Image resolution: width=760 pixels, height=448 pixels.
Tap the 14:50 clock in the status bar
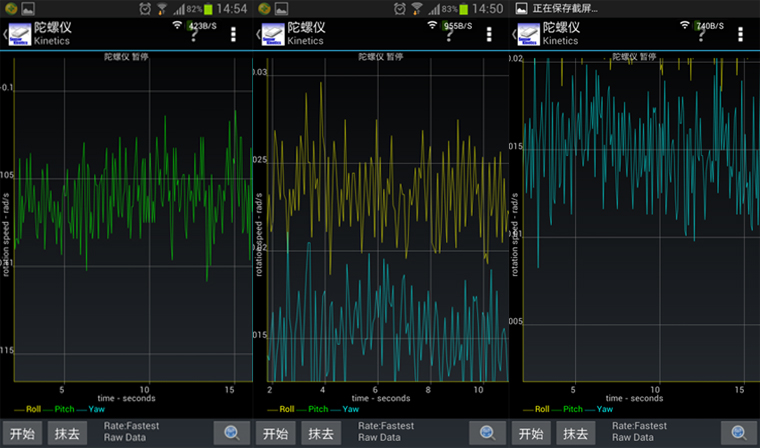(488, 9)
